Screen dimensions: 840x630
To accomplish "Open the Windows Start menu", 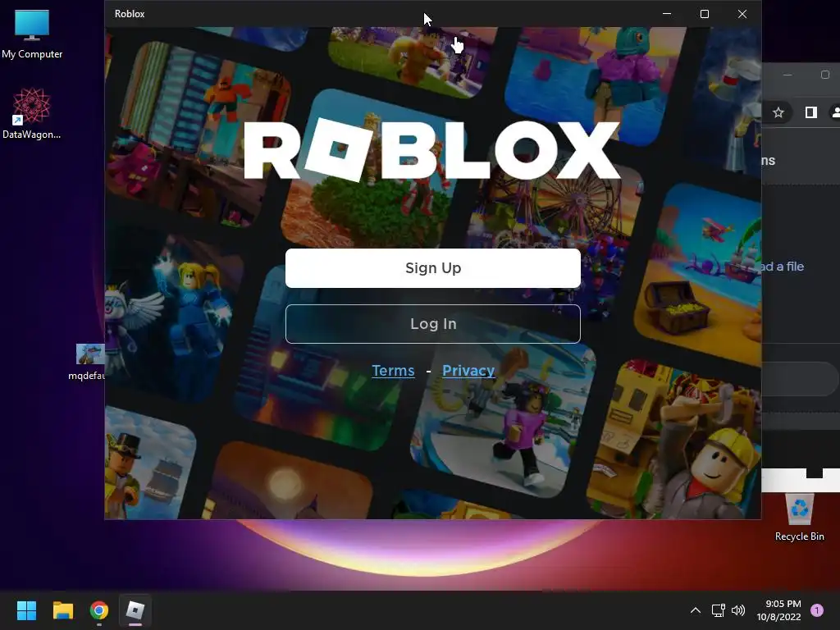I will click(26, 610).
